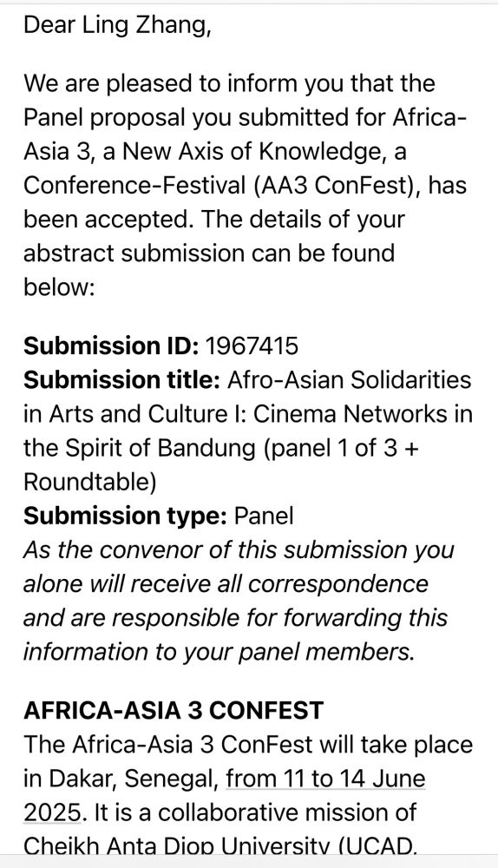498x868 pixels.
Task: Select the Submission ID number 1967415
Action: tap(252, 346)
